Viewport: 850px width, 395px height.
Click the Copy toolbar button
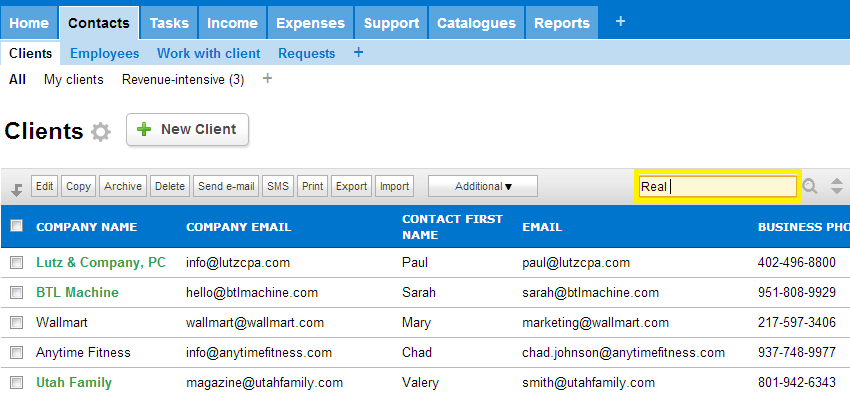click(x=78, y=186)
